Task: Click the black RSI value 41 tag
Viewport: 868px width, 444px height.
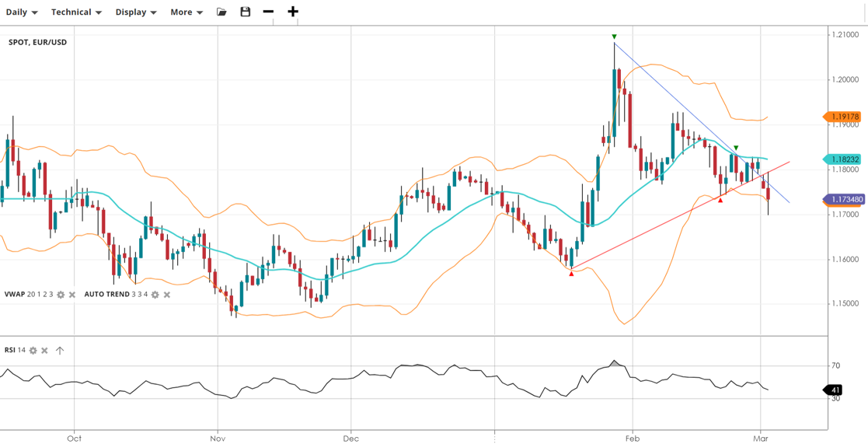Action: tap(836, 390)
